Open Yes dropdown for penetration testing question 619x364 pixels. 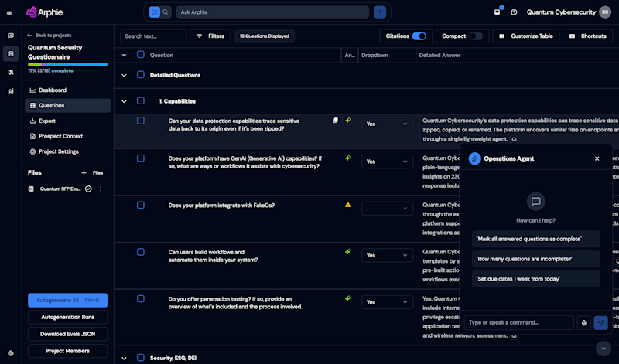(387, 302)
